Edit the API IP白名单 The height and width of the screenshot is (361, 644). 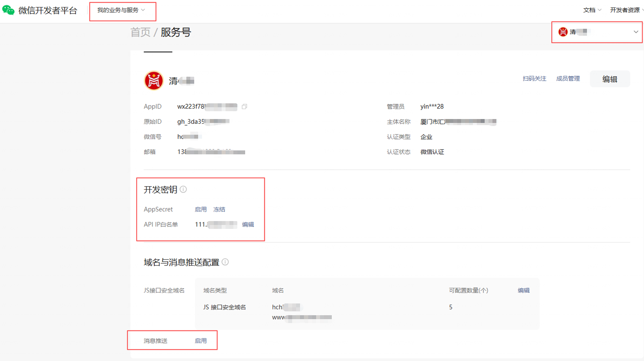pos(248,225)
